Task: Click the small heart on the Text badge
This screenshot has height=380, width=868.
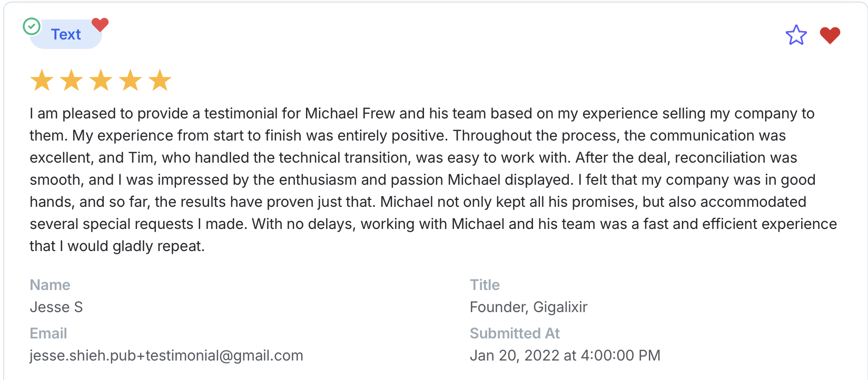Action: point(100,24)
